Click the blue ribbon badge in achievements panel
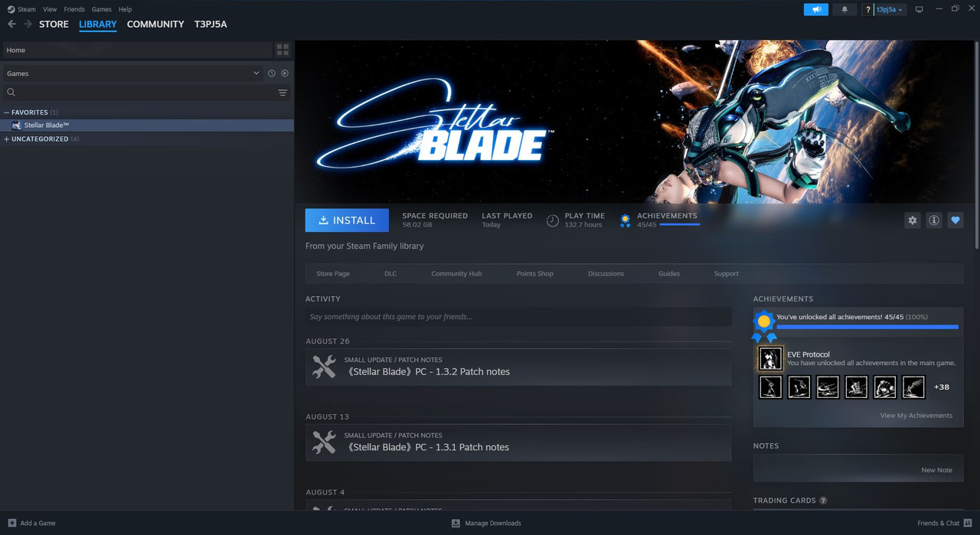The width and height of the screenshot is (980, 535). point(763,326)
